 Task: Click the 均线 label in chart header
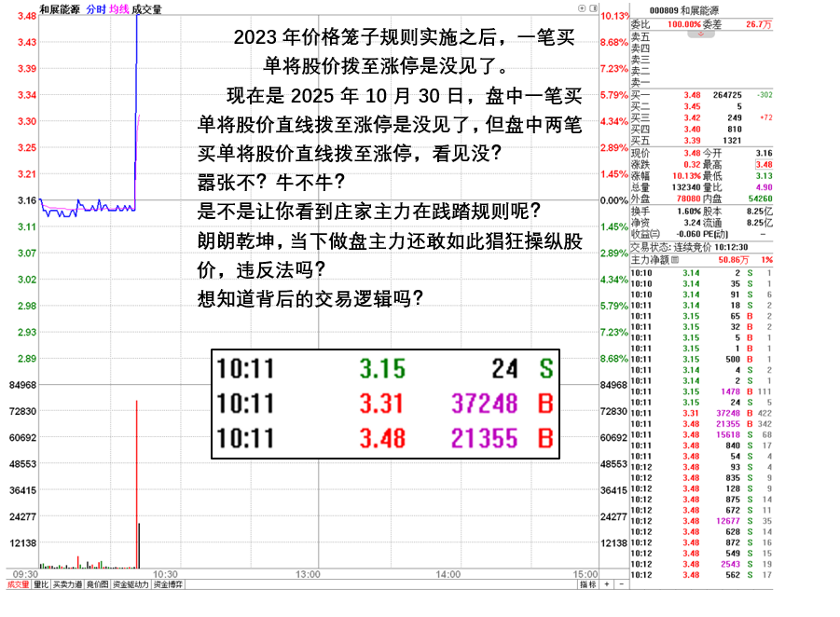point(119,8)
